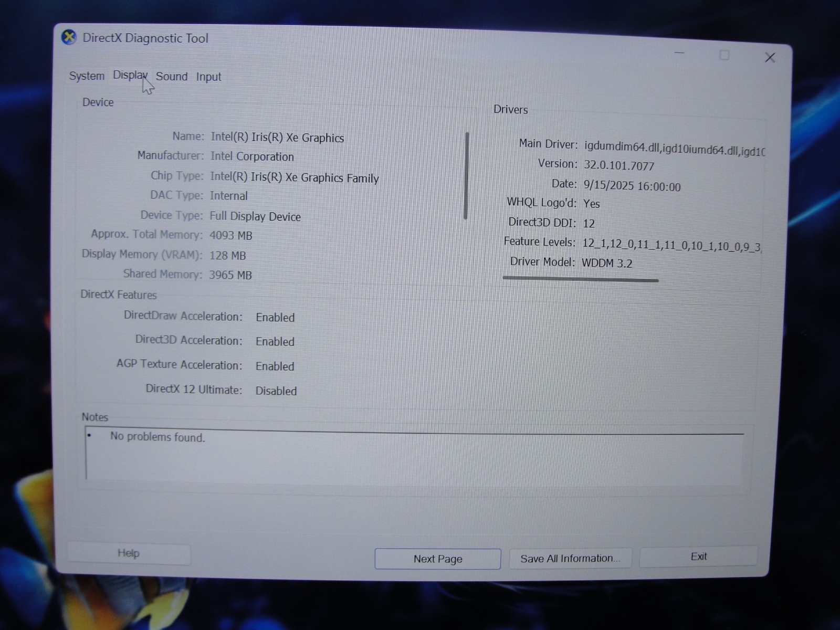
Task: Click the DirectX 12 Ultimate Disabled value
Action: [x=276, y=391]
